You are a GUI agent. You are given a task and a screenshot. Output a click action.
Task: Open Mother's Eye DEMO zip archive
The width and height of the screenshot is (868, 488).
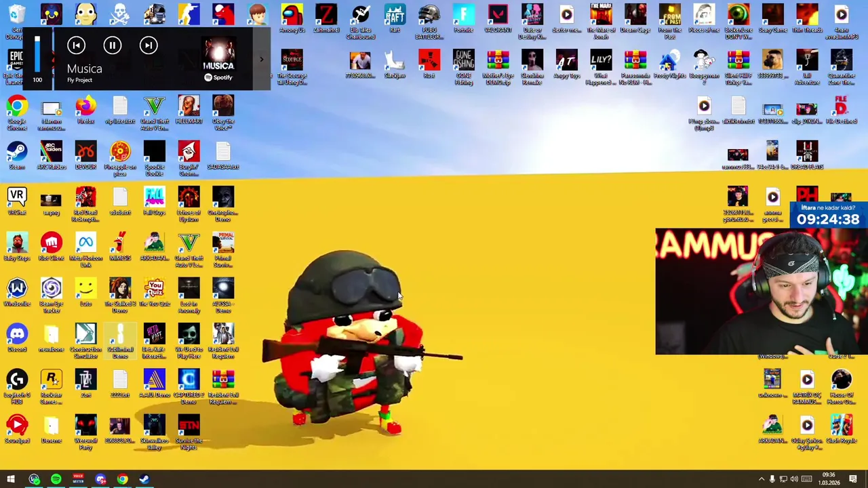click(498, 67)
